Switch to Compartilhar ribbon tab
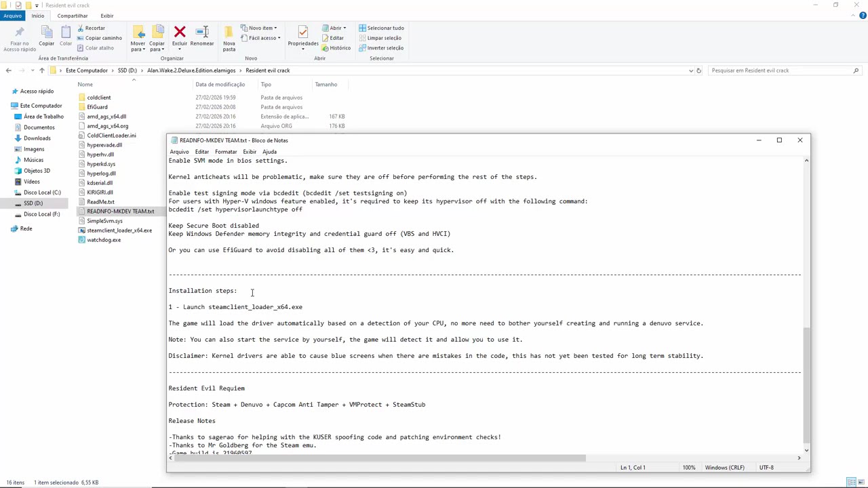Screen dimensions: 868x488 coord(72,16)
